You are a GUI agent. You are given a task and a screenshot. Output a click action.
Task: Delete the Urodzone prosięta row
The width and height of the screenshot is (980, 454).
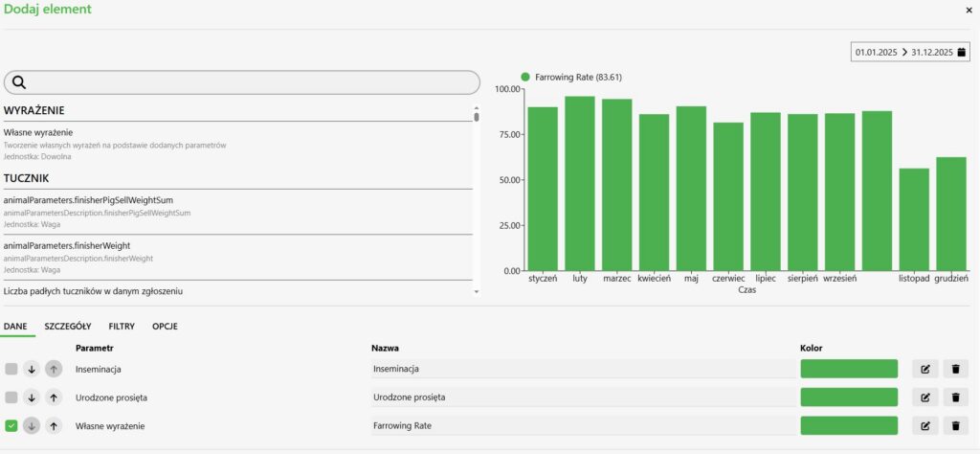[x=955, y=397]
